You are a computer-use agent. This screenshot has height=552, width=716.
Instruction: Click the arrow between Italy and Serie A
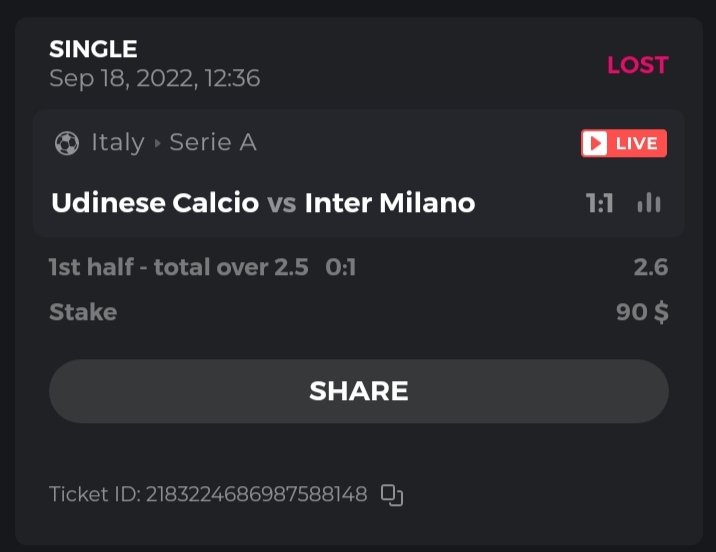point(157,143)
